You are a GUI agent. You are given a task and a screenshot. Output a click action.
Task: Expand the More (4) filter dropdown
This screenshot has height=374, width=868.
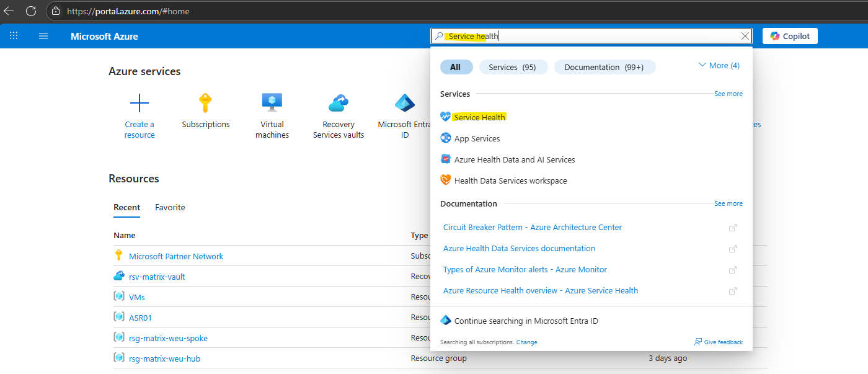point(719,65)
